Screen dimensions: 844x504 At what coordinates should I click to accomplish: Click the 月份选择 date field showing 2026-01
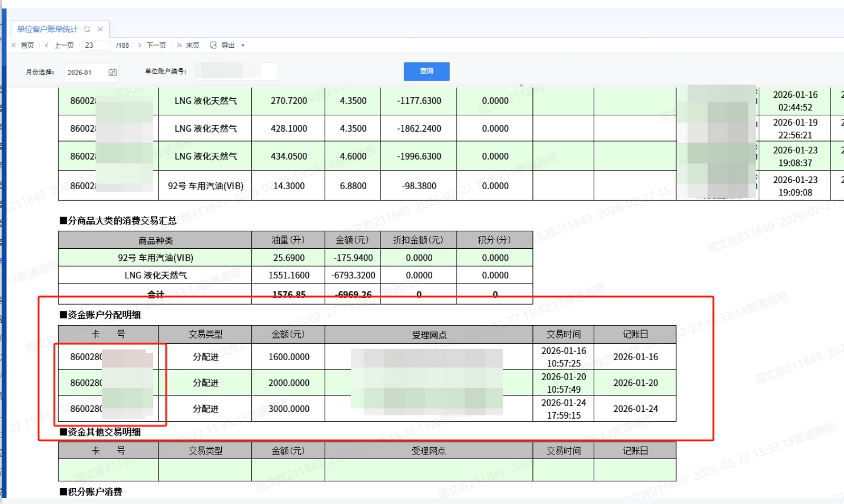(84, 72)
